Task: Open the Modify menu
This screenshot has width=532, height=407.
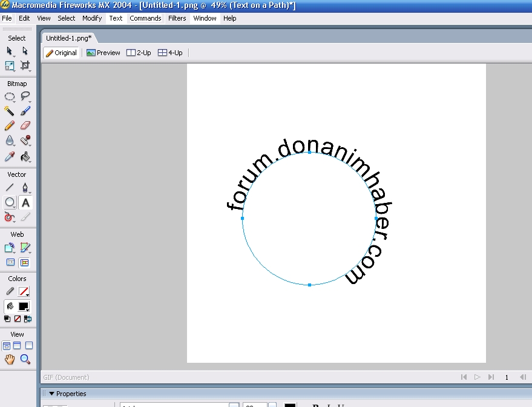Action: (92, 18)
